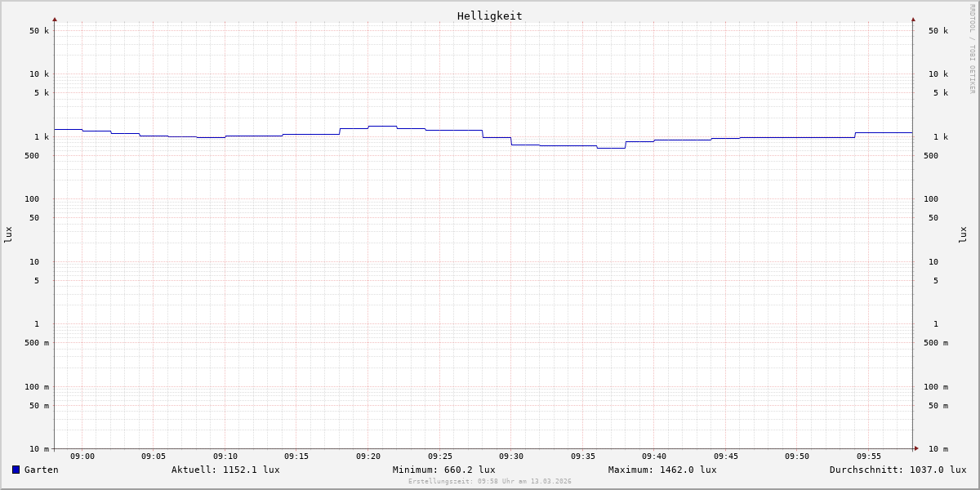Select the 09:20 time axis label
This screenshot has height=490, width=980.
368,457
